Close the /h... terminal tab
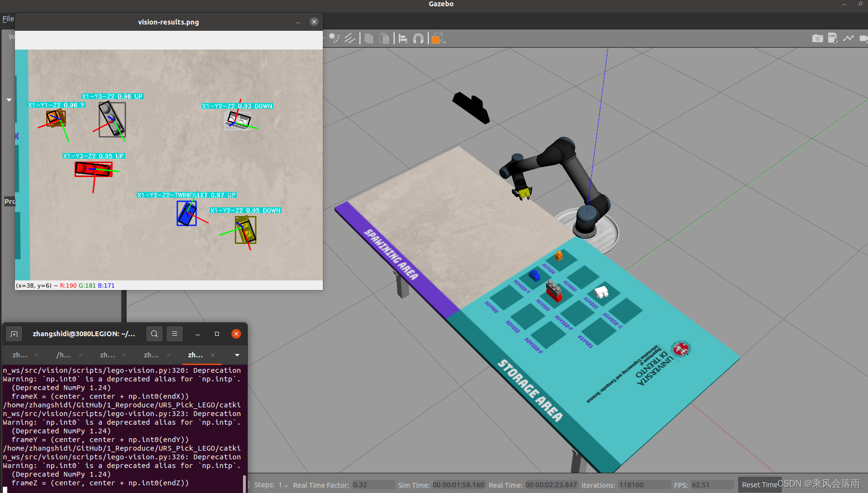This screenshot has height=493, width=868. [x=80, y=355]
